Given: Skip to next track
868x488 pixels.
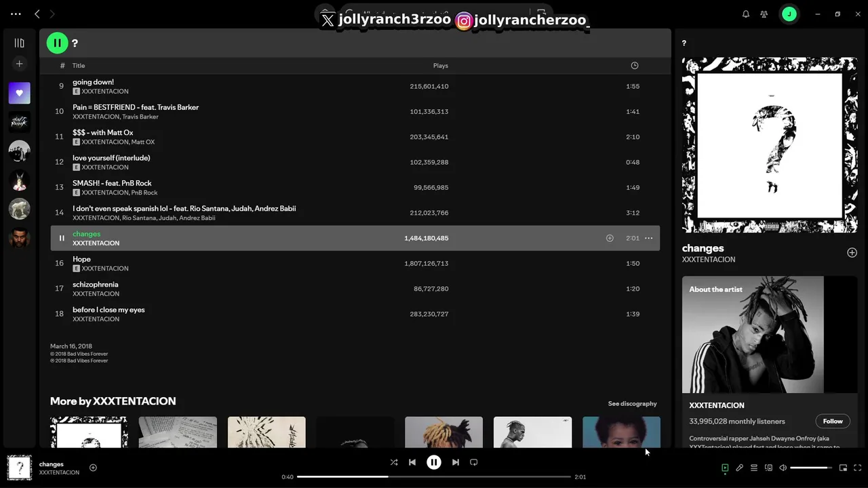Looking at the screenshot, I should point(456,462).
